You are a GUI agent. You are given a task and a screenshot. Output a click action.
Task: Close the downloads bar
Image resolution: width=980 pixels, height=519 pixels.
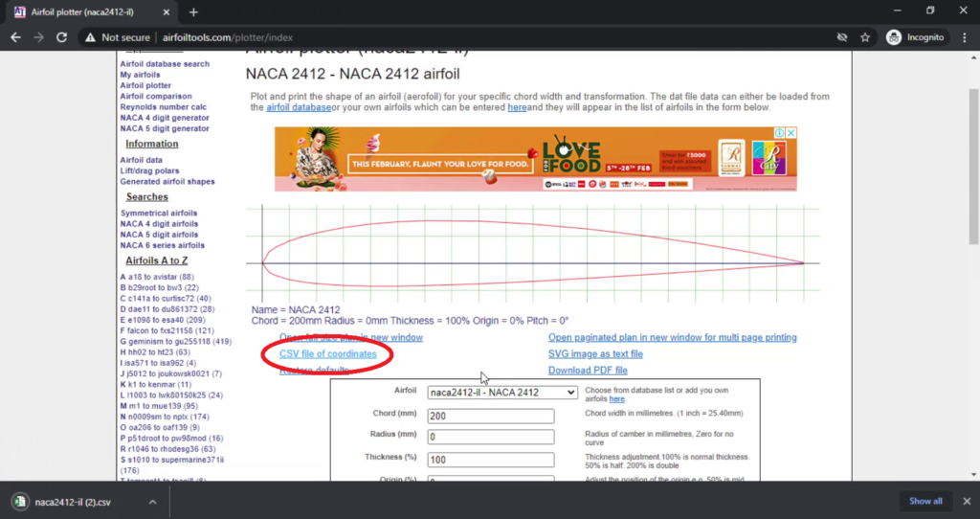click(967, 502)
